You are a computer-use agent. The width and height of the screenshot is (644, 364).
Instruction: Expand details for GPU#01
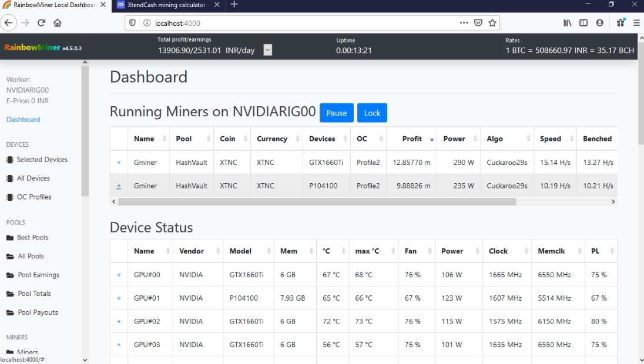119,298
